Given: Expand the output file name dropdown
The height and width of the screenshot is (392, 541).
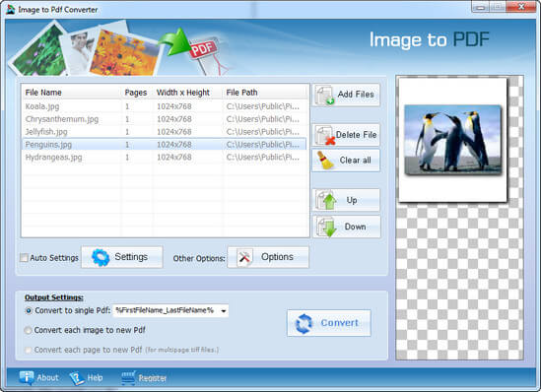Looking at the screenshot, I should pos(224,310).
